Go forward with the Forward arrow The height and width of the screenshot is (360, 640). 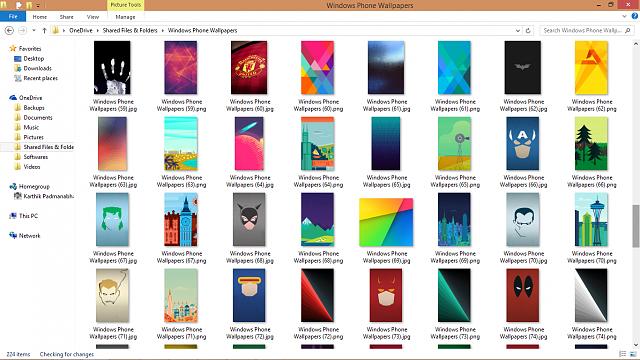[22, 31]
